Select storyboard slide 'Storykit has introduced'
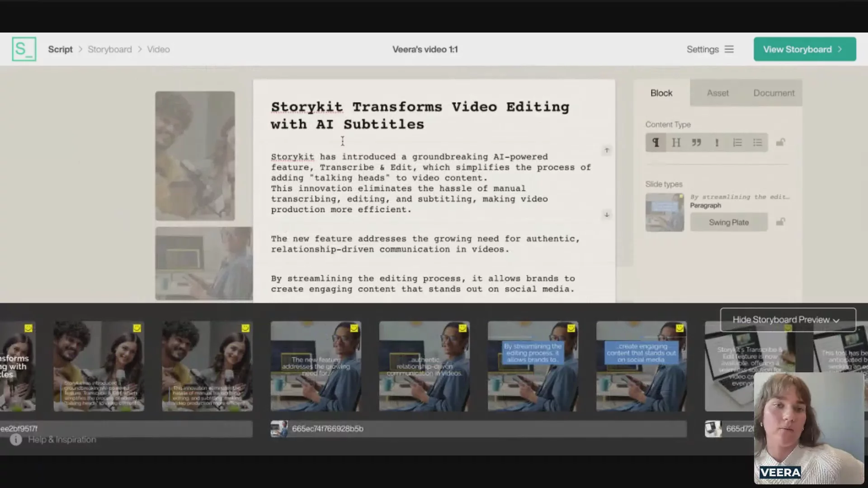 [x=99, y=366]
